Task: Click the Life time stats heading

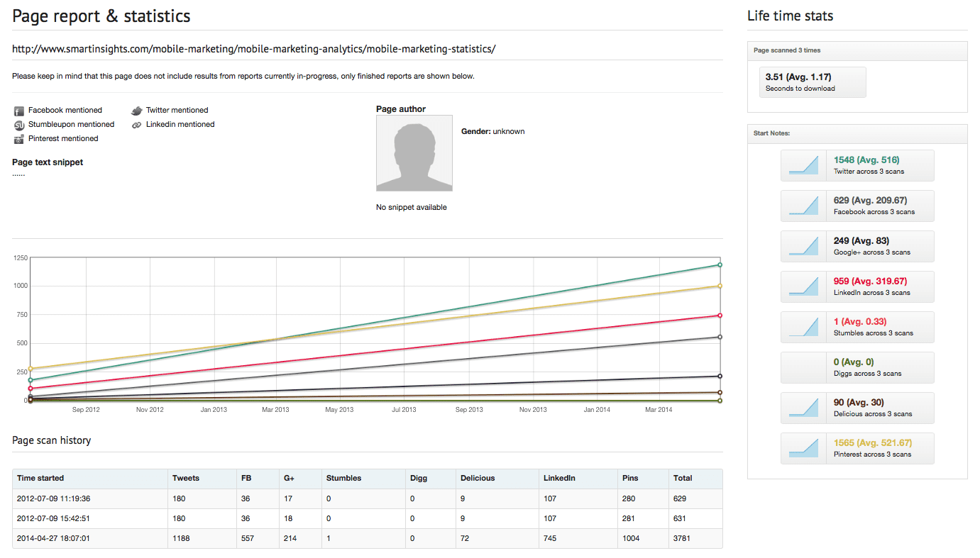Action: 790,16
